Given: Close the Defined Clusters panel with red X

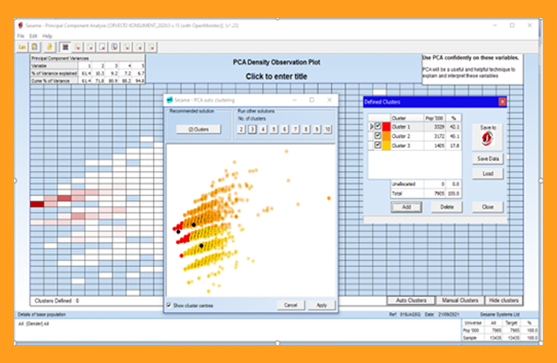Looking at the screenshot, I should pyautogui.click(x=502, y=102).
